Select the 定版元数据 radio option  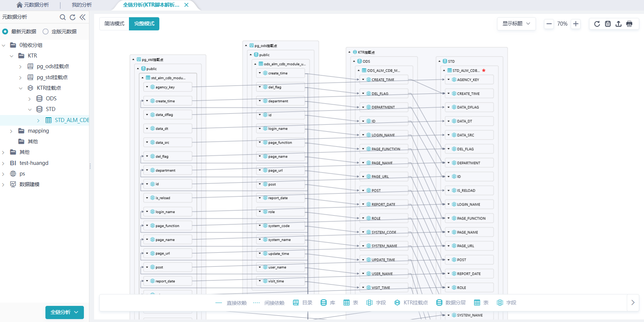45,32
